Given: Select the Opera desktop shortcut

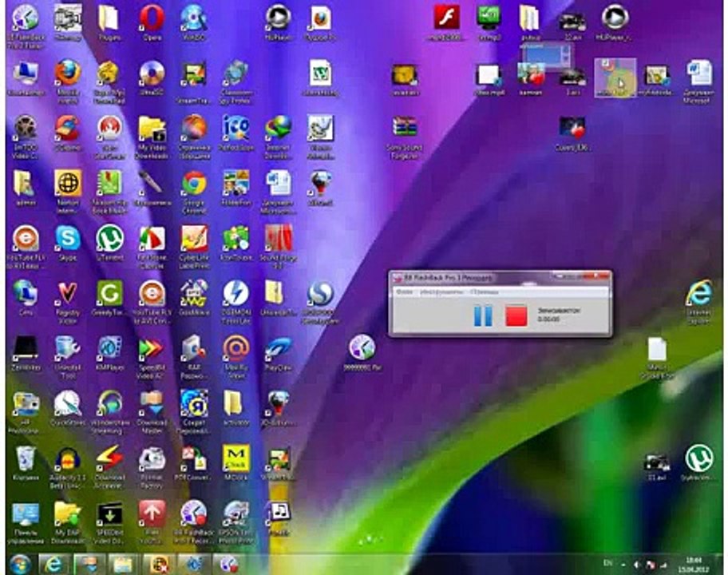Looking at the screenshot, I should pos(152,22).
